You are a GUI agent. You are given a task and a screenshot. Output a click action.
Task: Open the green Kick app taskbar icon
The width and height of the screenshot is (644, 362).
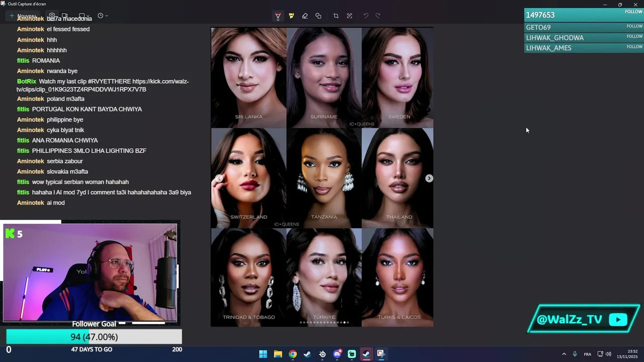[x=352, y=354]
